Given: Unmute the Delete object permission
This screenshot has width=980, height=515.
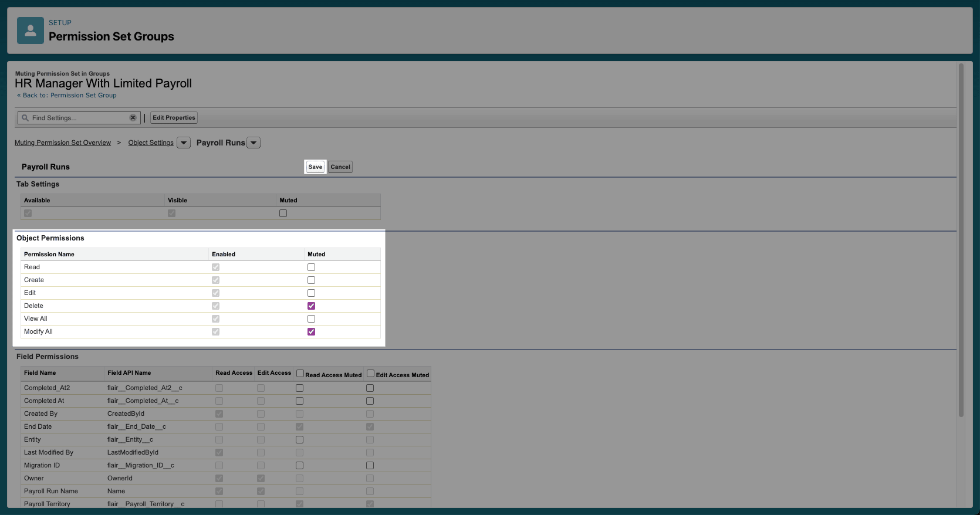Looking at the screenshot, I should 311,306.
